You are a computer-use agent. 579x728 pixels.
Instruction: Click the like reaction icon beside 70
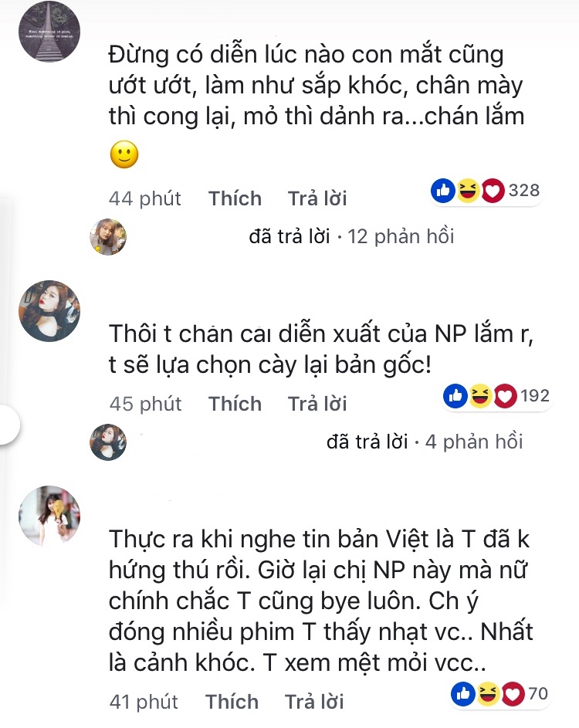[x=463, y=694]
